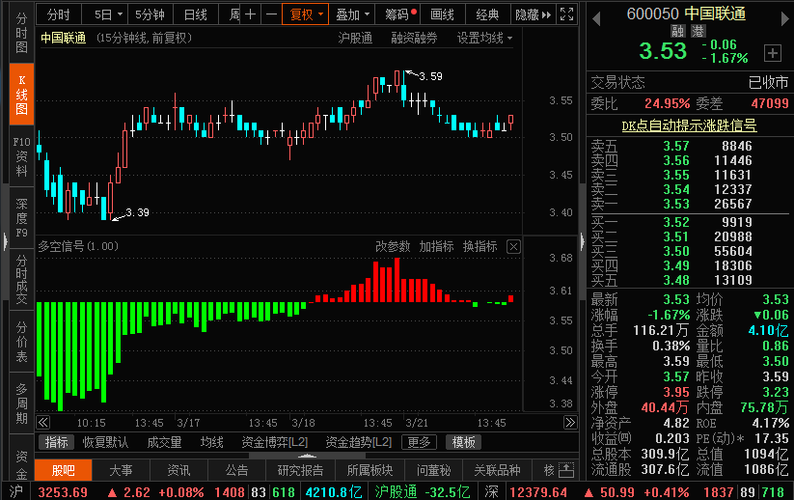Open the 公告 tab

point(236,470)
